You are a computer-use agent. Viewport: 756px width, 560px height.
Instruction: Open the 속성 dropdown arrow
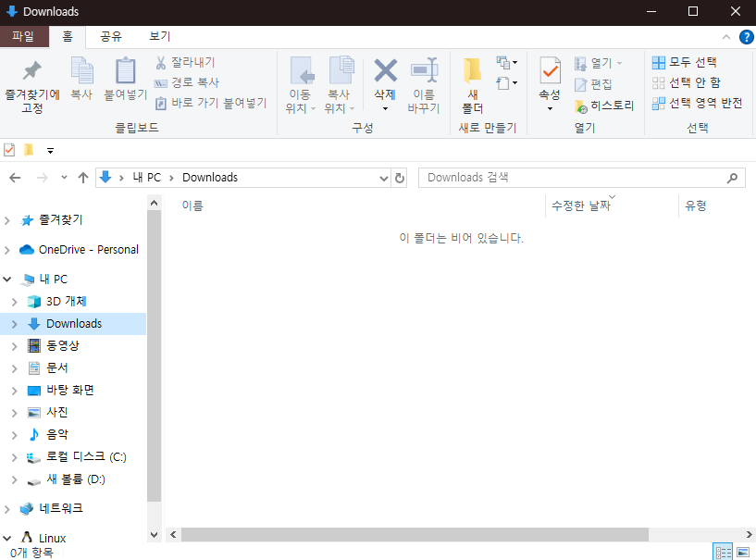pyautogui.click(x=550, y=108)
